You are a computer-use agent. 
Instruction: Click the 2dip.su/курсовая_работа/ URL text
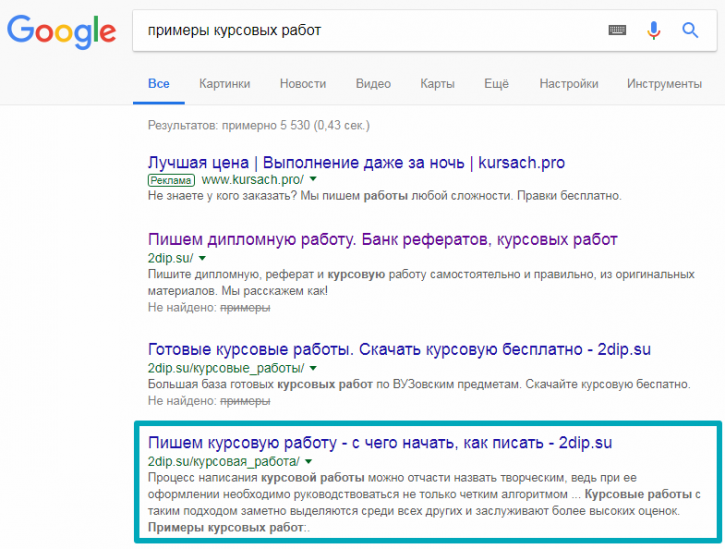click(224, 461)
